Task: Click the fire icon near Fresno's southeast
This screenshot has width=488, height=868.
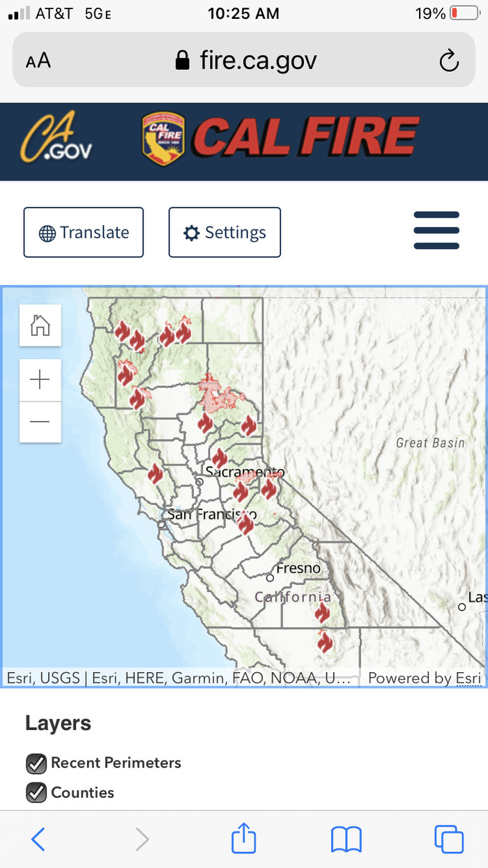Action: point(321,612)
